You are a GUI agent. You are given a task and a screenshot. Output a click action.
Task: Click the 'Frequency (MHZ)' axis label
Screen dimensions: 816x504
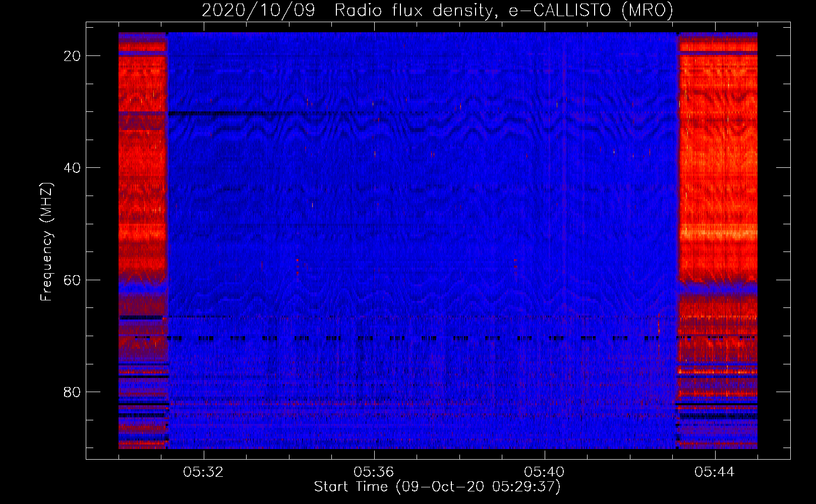[x=46, y=242]
